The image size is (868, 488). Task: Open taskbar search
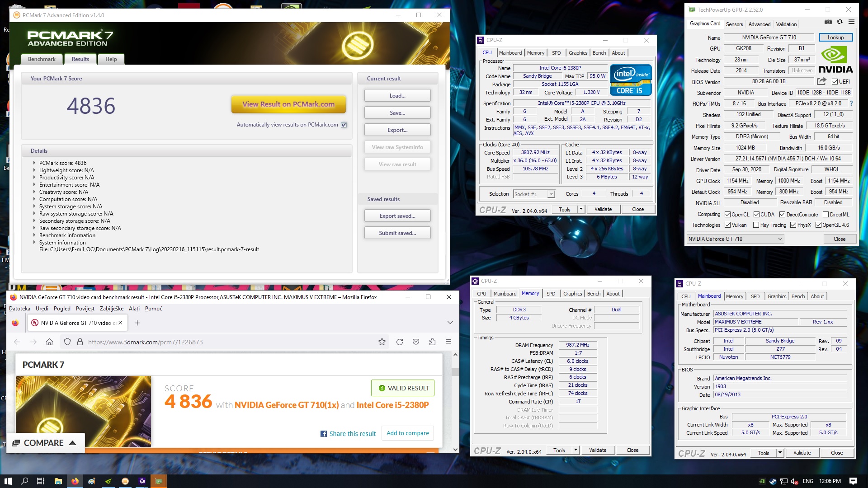pyautogui.click(x=24, y=481)
